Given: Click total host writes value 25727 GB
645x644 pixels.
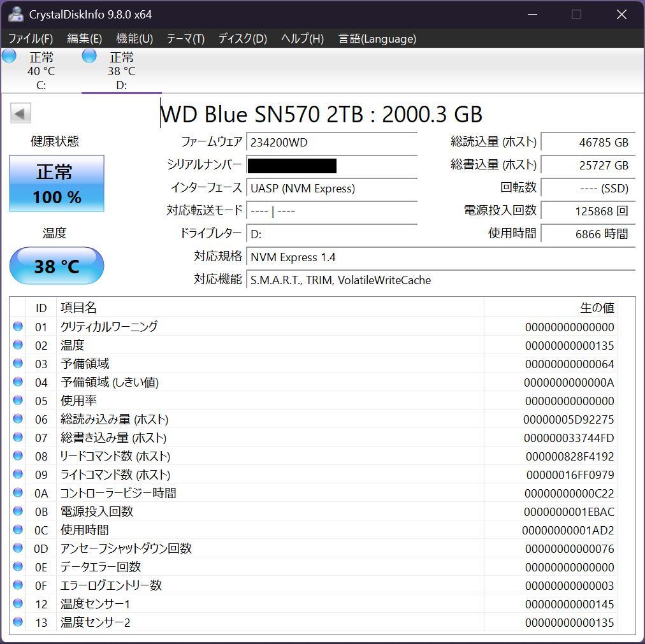Looking at the screenshot, I should [x=588, y=166].
